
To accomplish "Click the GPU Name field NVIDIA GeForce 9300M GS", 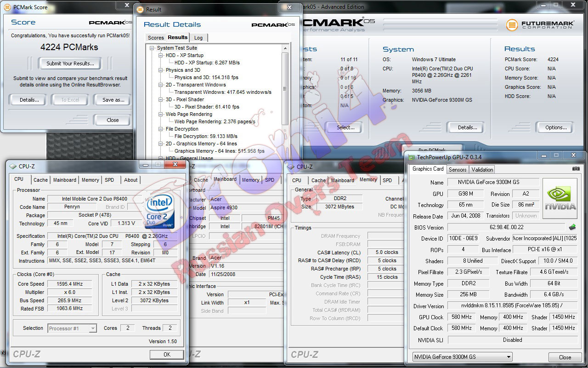I will [493, 182].
